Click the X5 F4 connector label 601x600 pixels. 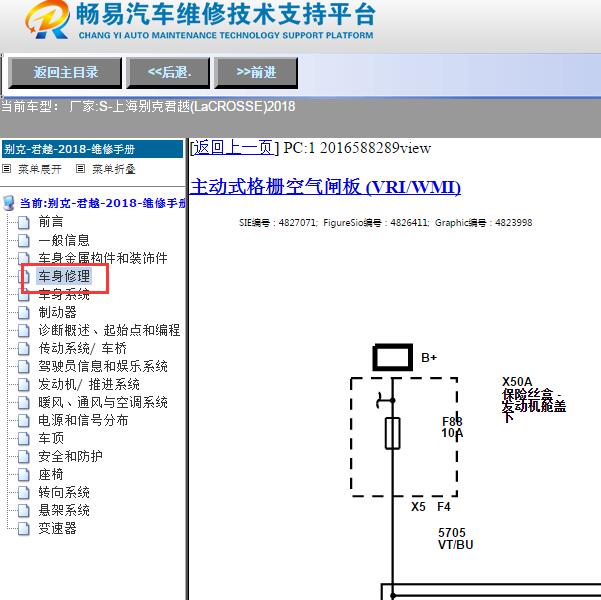(430, 507)
